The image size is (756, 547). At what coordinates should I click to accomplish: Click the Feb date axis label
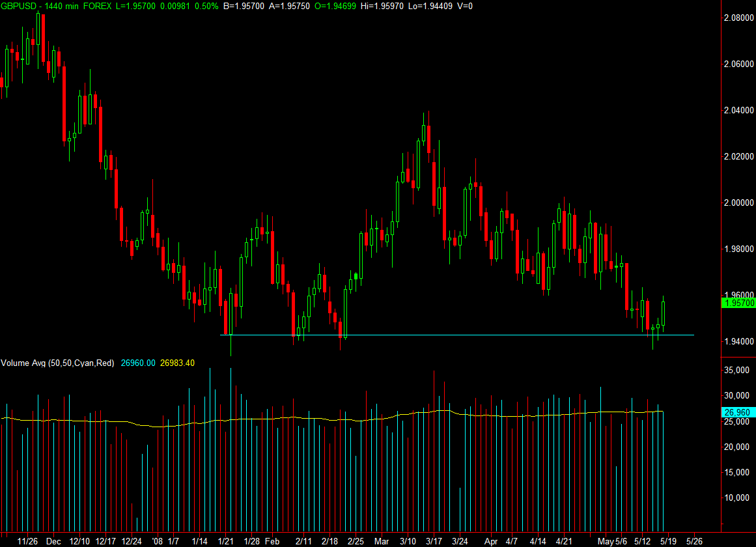pos(272,541)
